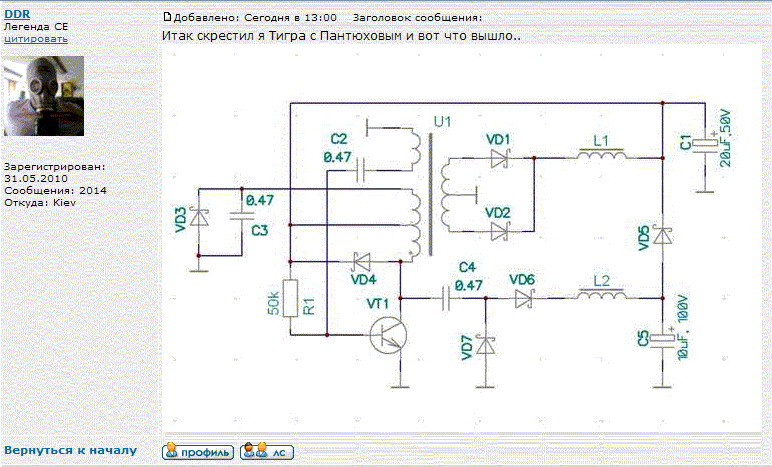Click the L2 inductor symbol
Viewport: 772px width, 467px height.
coord(601,294)
